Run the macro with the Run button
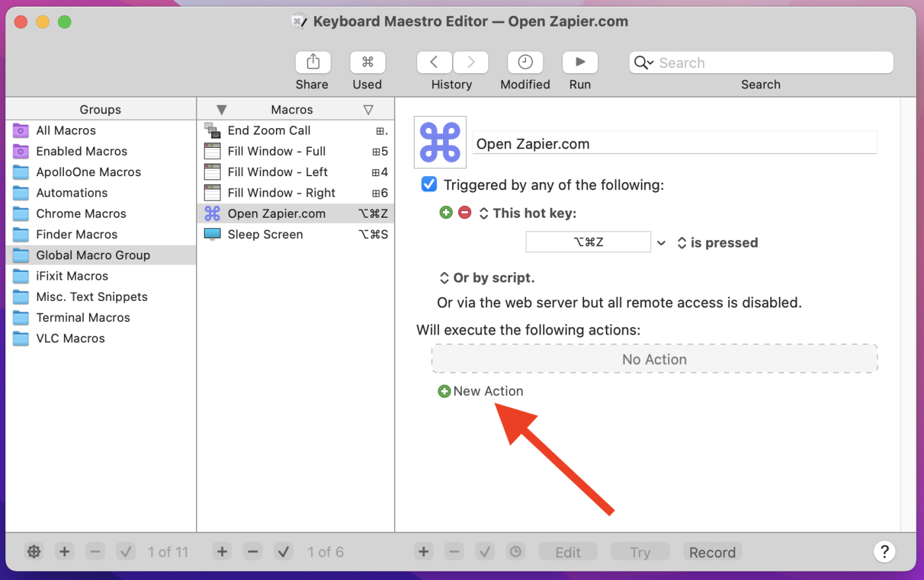This screenshot has width=924, height=580. pos(580,62)
